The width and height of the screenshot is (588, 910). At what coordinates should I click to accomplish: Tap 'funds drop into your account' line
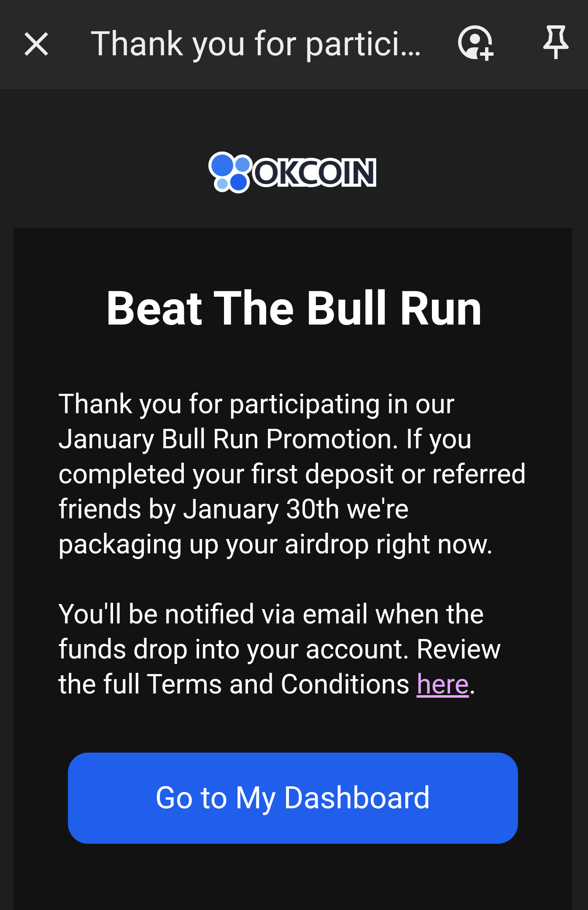[233, 649]
